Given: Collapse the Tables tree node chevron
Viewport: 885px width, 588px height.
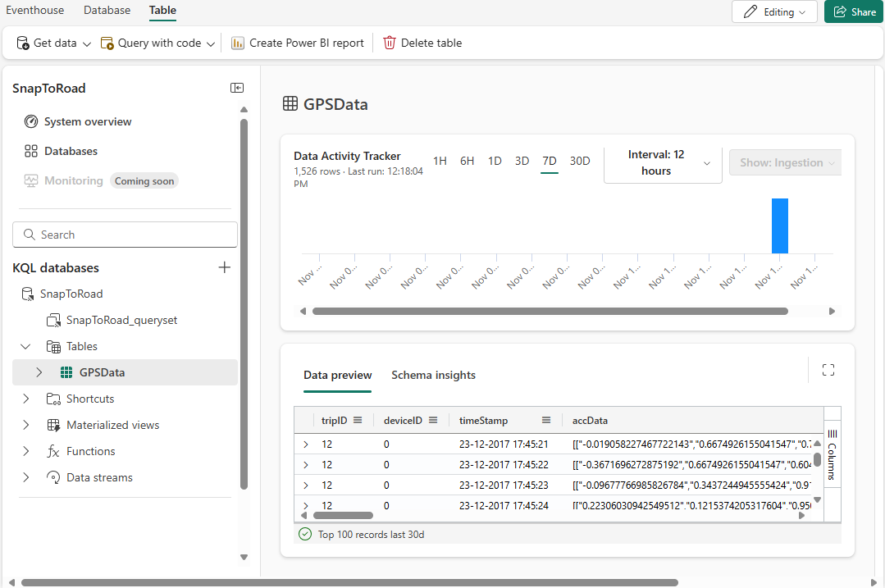Looking at the screenshot, I should coord(25,346).
